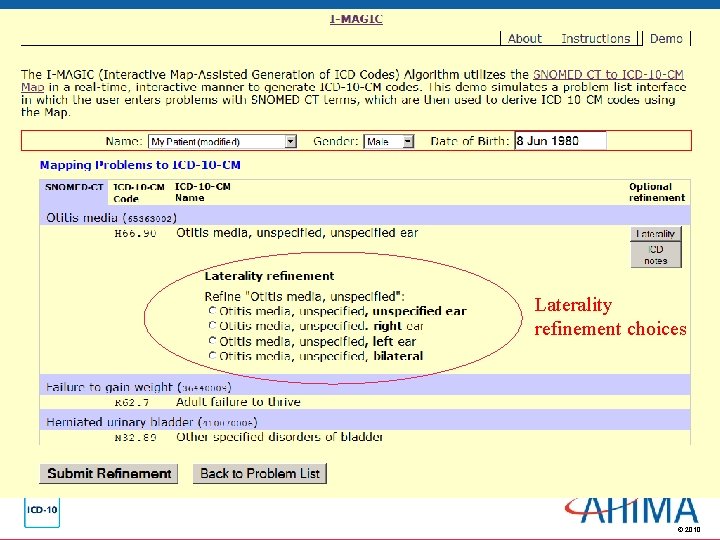
Task: Open the I-MAGIC title link
Action: [x=356, y=19]
